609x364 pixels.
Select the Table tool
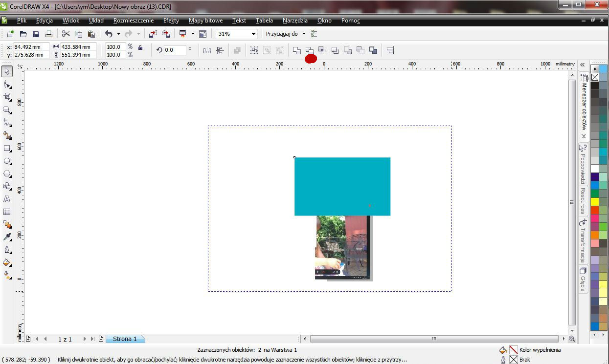click(7, 212)
